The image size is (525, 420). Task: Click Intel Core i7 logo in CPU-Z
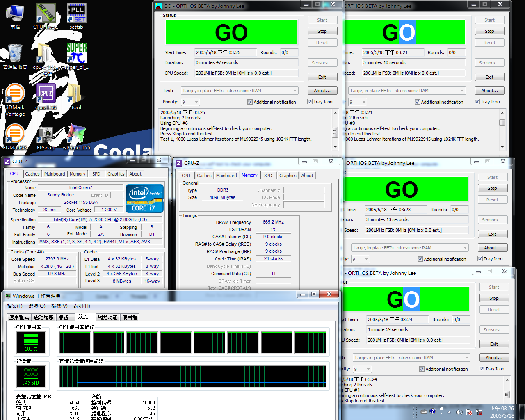pyautogui.click(x=144, y=199)
